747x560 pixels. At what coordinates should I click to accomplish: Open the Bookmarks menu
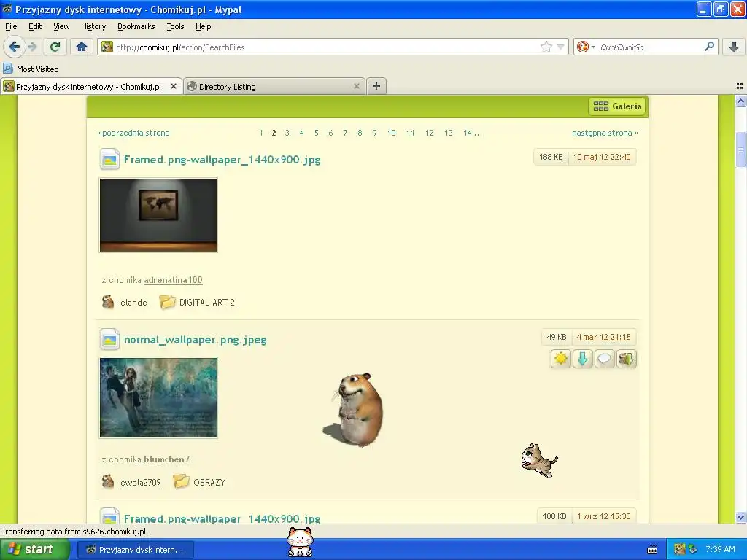pyautogui.click(x=136, y=27)
